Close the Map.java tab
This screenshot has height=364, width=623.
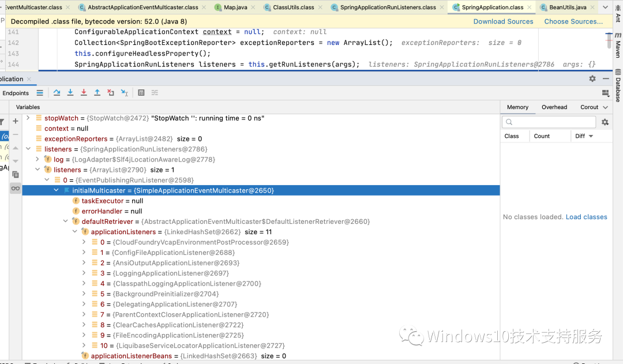[x=253, y=7]
